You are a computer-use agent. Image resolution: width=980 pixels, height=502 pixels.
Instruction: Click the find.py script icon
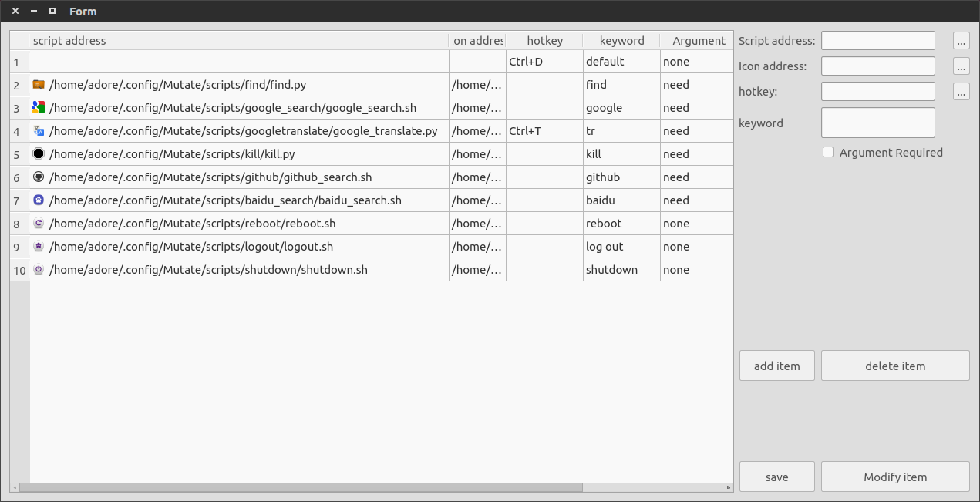39,85
